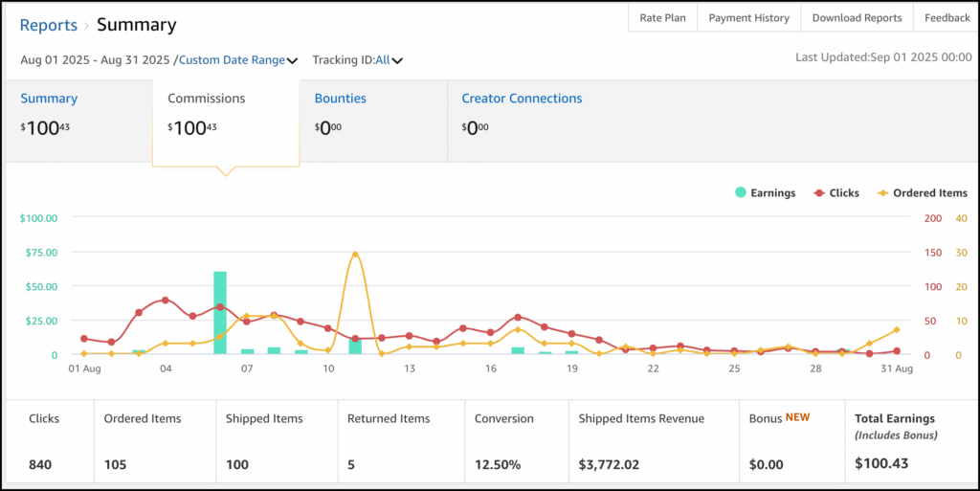Expand the Tracking ID All dropdown
Image resolution: width=980 pixels, height=491 pixels.
(x=356, y=60)
